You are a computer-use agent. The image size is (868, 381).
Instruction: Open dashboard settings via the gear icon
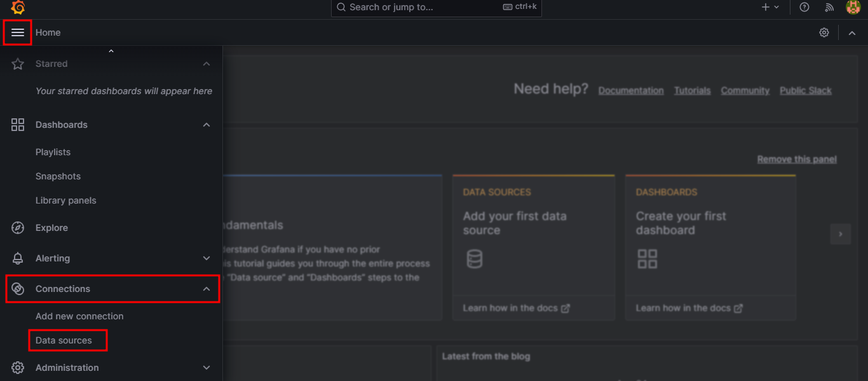tap(824, 32)
